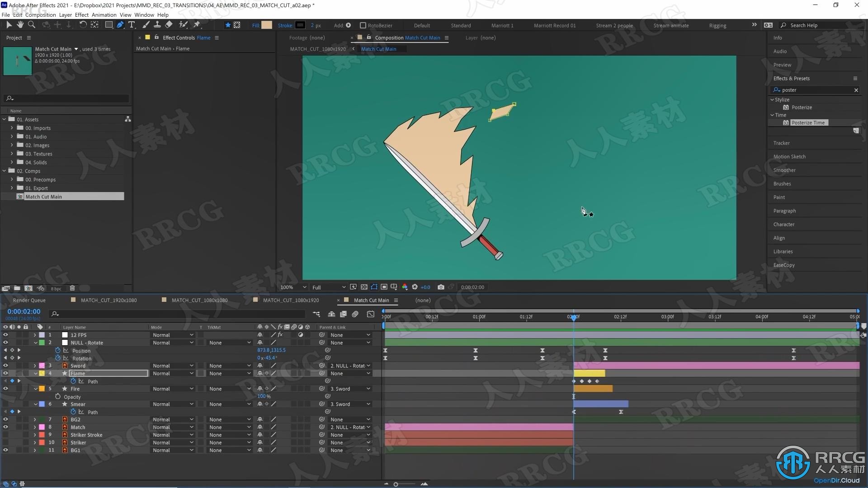Toggle visibility of Fire layer
This screenshot has width=868, height=488.
(5, 388)
